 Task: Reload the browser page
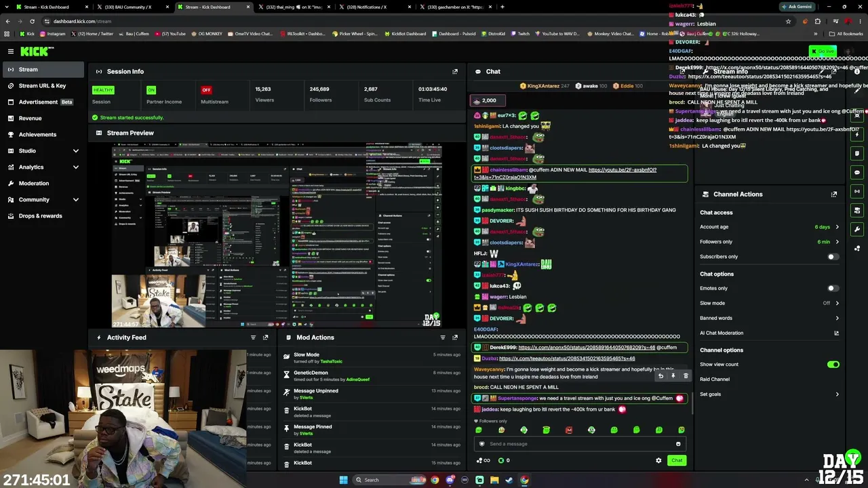[x=32, y=21]
